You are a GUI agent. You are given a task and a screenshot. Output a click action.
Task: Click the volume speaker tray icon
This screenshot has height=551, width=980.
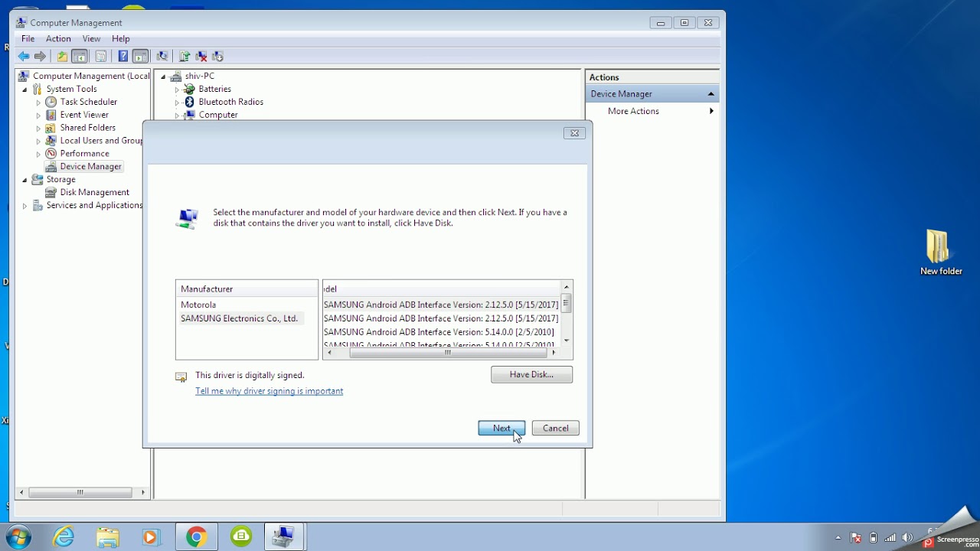[x=907, y=538]
